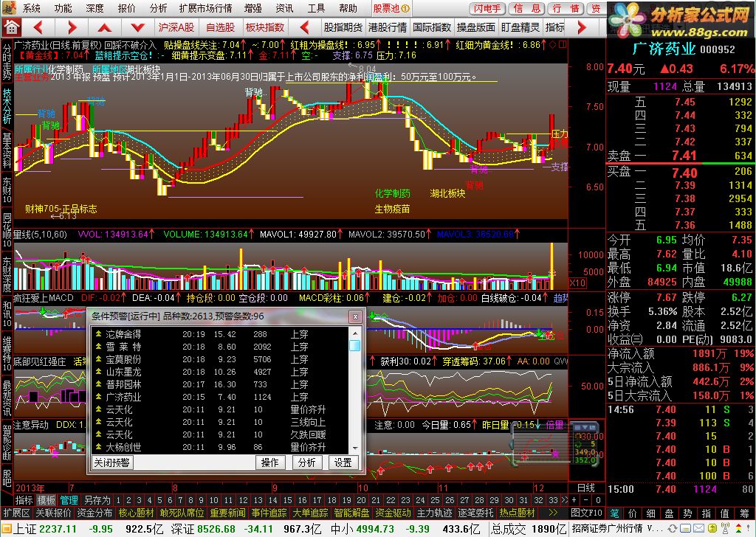Open the 分析 menu
The width and height of the screenshot is (756, 537).
pos(158,8)
